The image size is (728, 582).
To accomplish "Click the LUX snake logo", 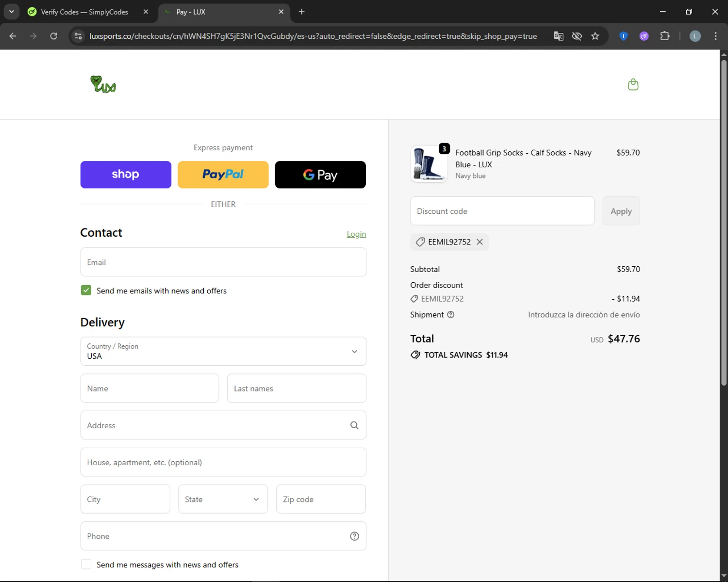I will [x=103, y=84].
